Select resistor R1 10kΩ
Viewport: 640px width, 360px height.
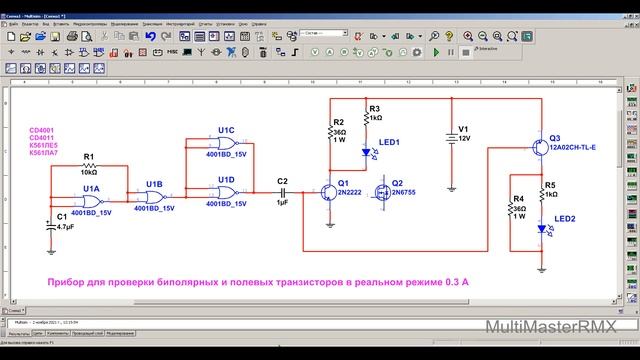pyautogui.click(x=89, y=166)
